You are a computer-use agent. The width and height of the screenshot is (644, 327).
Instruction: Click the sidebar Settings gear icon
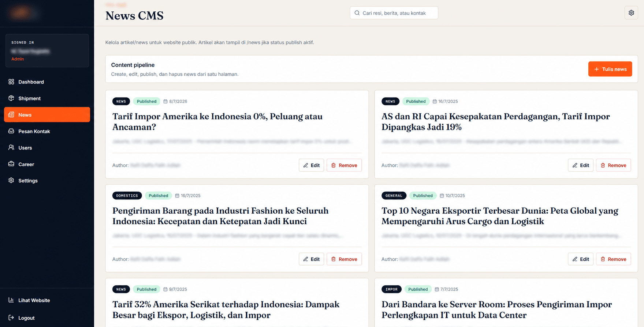11,180
